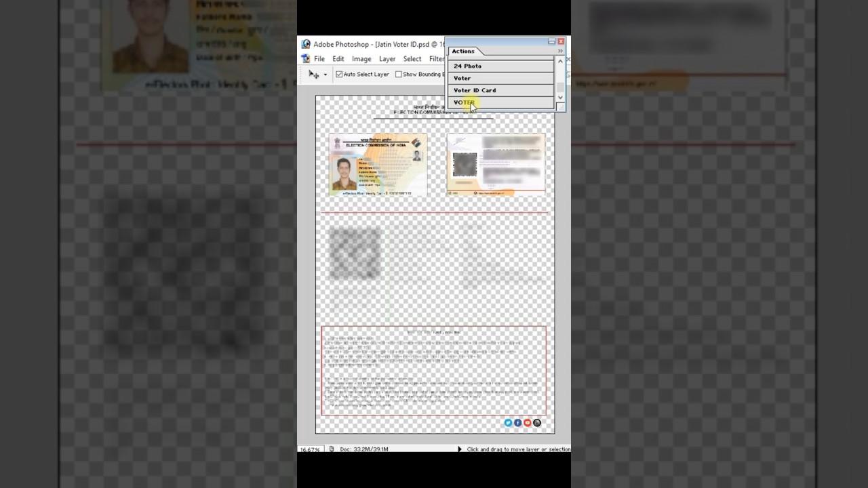This screenshot has height=488, width=868.
Task: Click the Actions panel scroll up arrow
Action: point(560,62)
